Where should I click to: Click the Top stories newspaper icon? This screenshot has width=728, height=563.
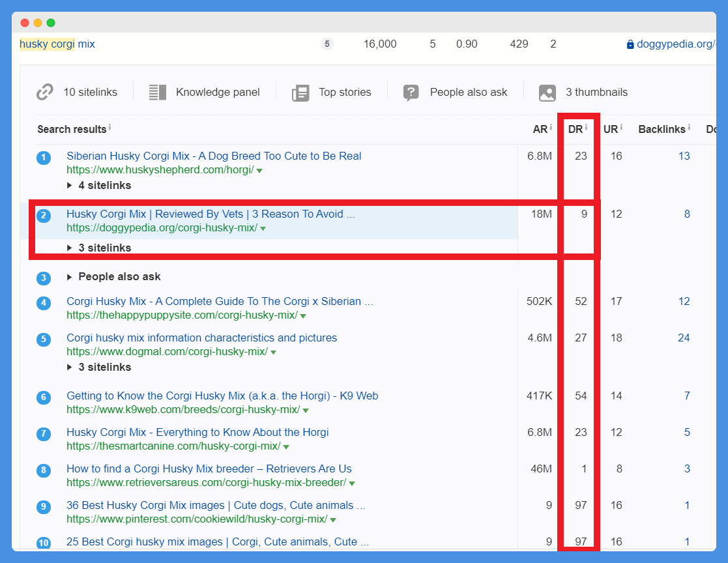(300, 93)
